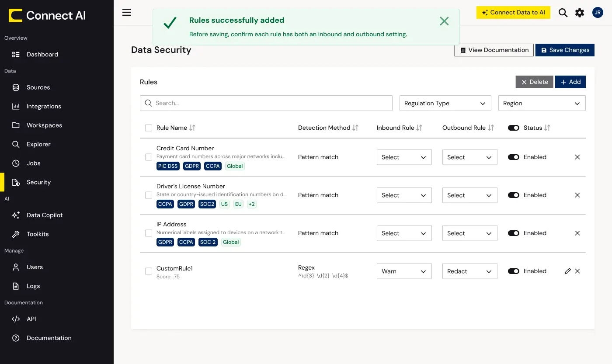Sort by Outbound Rule arrows
Image resolution: width=612 pixels, height=364 pixels.
[x=491, y=128]
